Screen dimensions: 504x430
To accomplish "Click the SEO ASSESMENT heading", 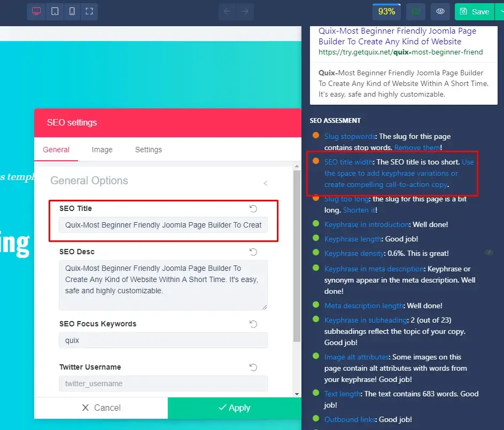I will click(335, 121).
